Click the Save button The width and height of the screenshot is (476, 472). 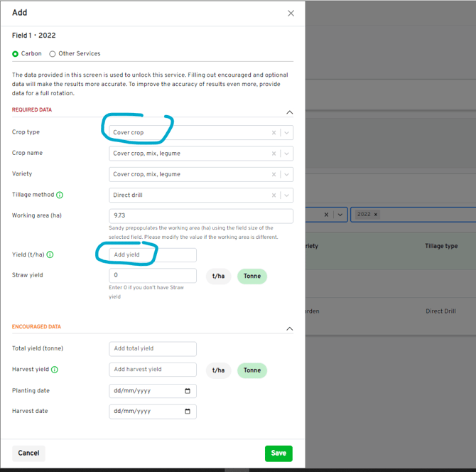[x=278, y=454]
